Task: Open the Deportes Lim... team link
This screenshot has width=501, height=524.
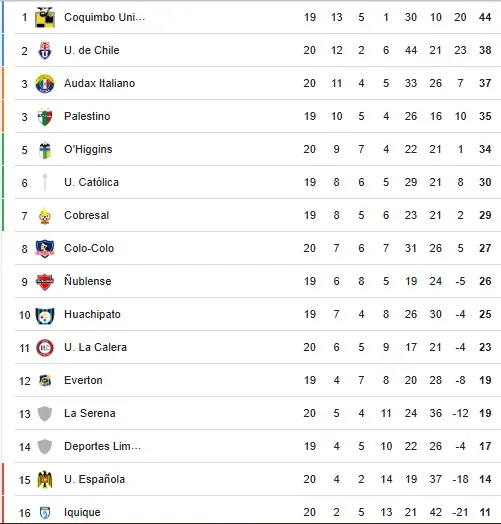Action: [x=102, y=446]
